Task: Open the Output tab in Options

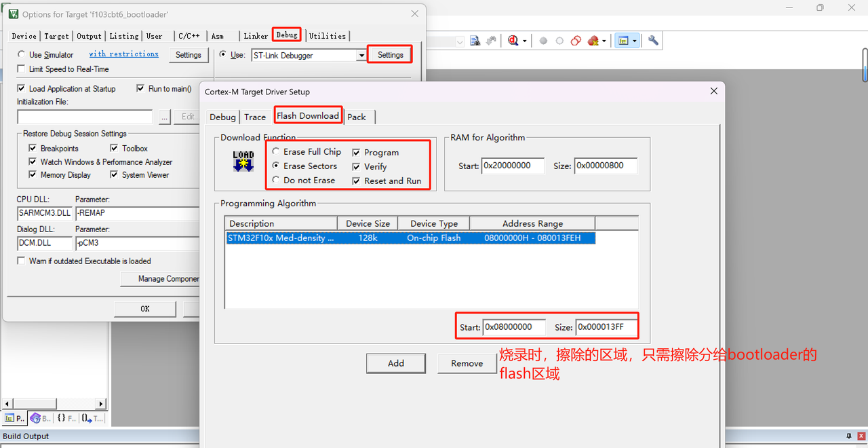Action: coord(89,36)
